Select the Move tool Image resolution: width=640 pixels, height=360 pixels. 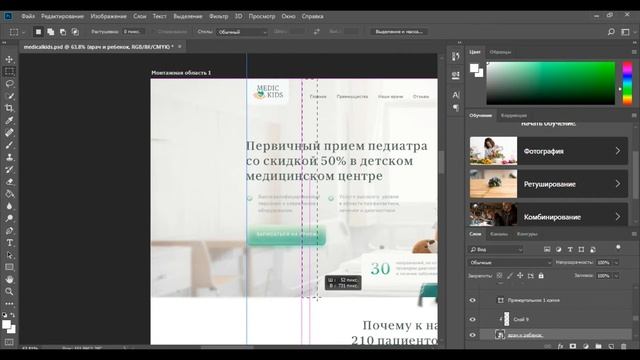[x=9, y=59]
